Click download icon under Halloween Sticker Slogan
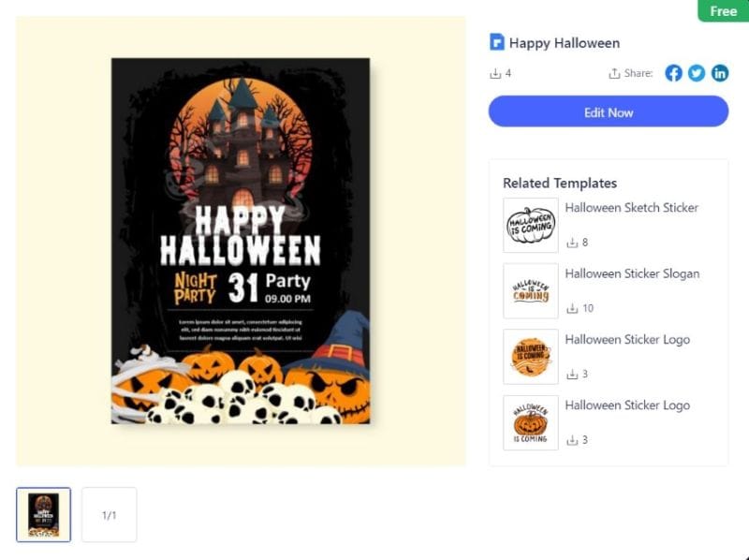 click(572, 308)
